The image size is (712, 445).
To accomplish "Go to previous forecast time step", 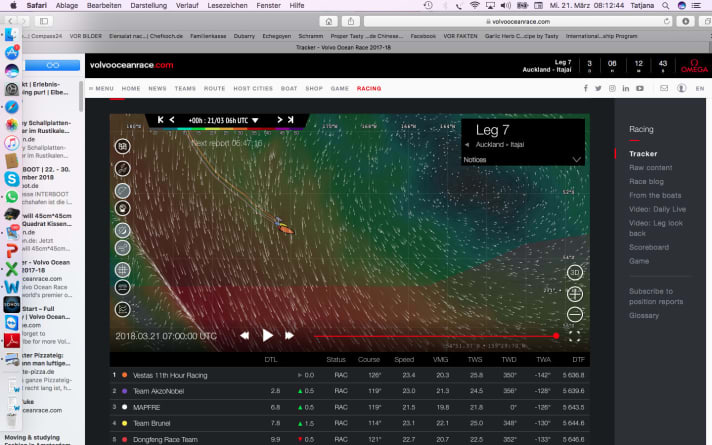I will 172,120.
